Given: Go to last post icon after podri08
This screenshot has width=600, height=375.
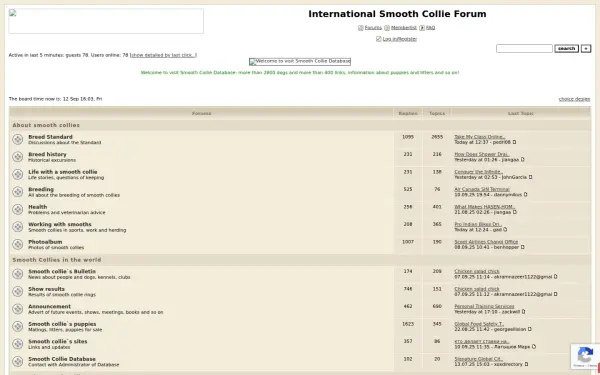Looking at the screenshot, I should (514, 142).
